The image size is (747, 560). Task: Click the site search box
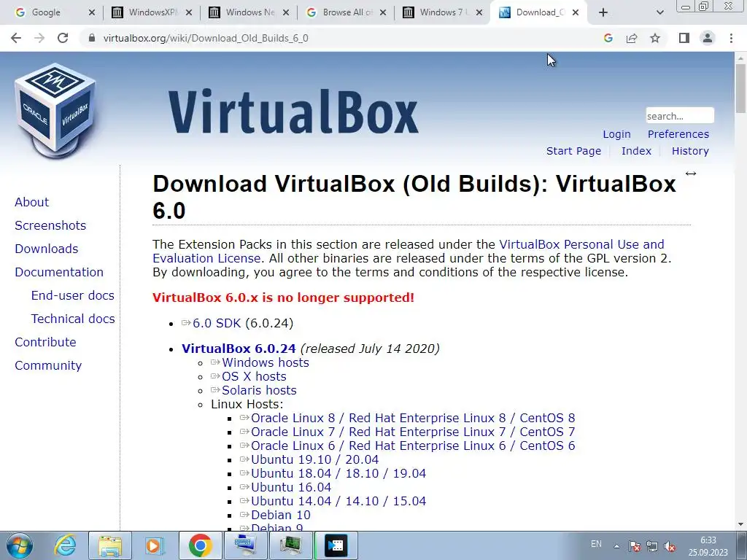[x=680, y=116]
